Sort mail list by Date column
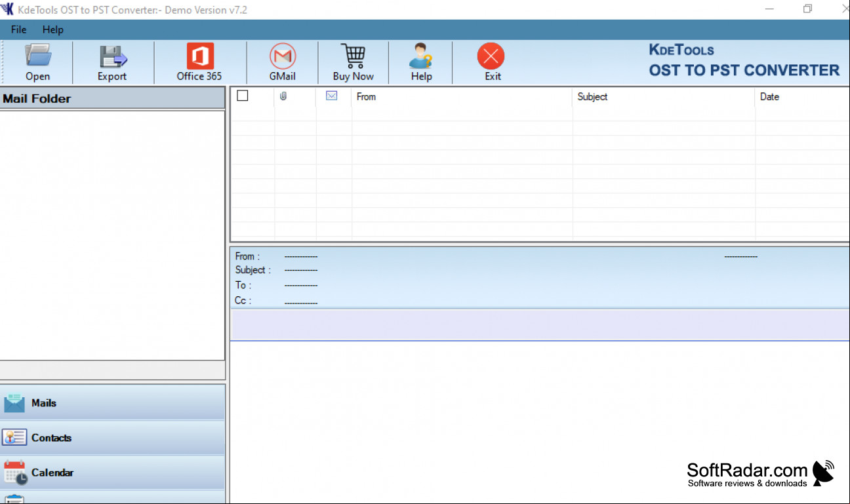The width and height of the screenshot is (850, 504). pos(802,96)
